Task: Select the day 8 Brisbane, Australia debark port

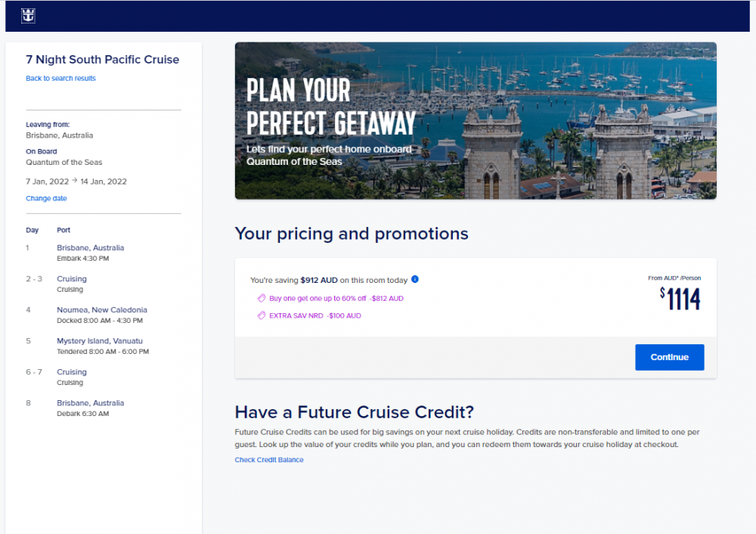Action: 90,403
